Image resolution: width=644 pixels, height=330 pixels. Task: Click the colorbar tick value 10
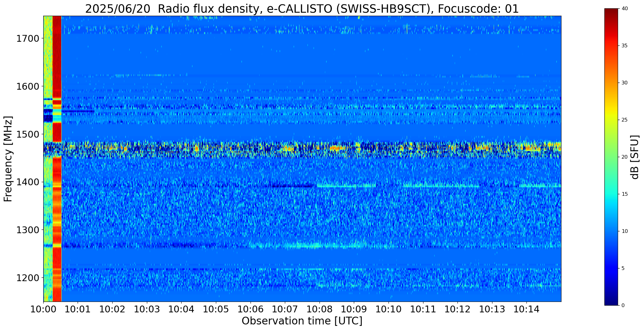coord(625,231)
